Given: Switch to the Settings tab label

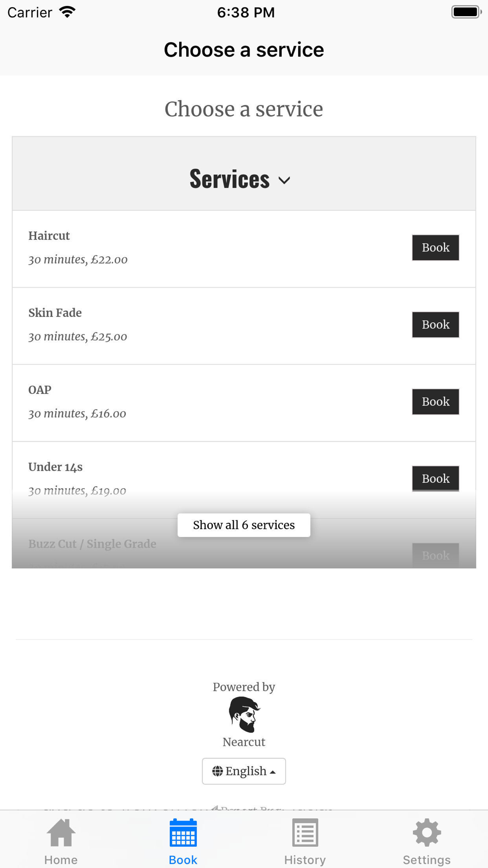Looking at the screenshot, I should [x=427, y=860].
